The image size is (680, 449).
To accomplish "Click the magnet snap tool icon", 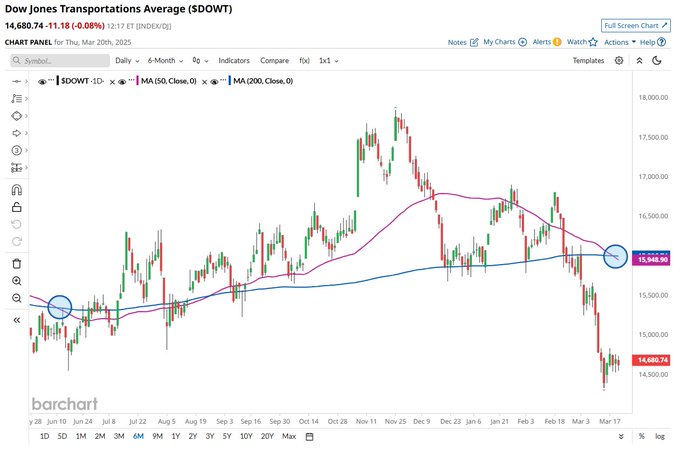I will click(16, 189).
